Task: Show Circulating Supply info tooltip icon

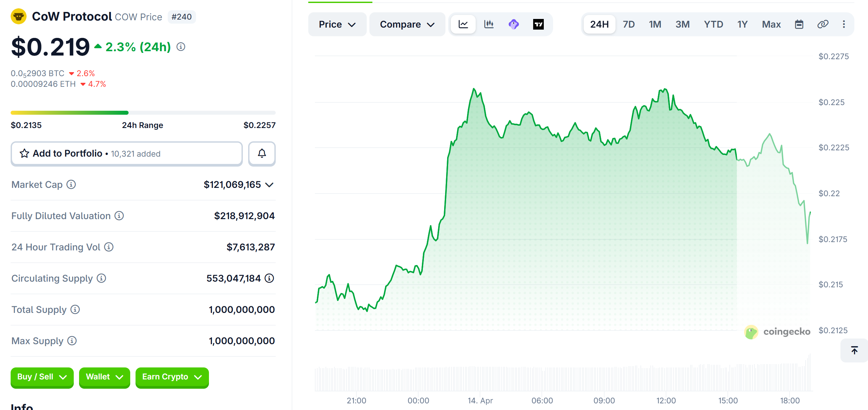Action: pos(101,279)
